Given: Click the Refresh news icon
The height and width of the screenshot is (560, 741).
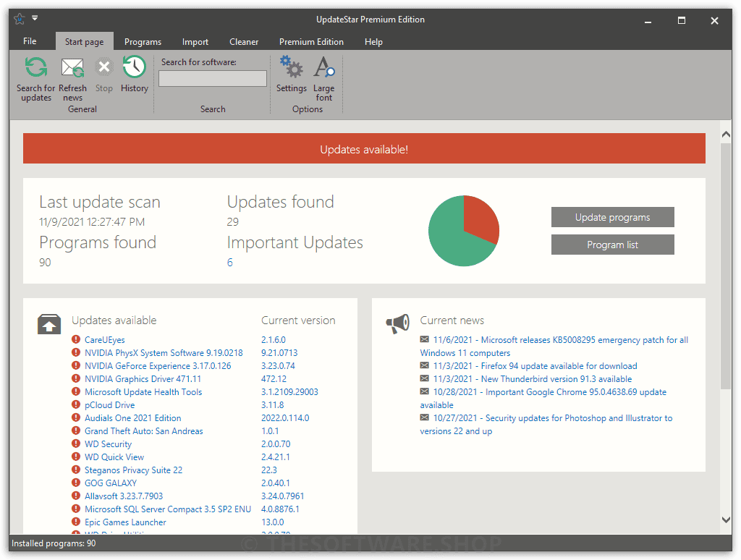Looking at the screenshot, I should coord(73,67).
